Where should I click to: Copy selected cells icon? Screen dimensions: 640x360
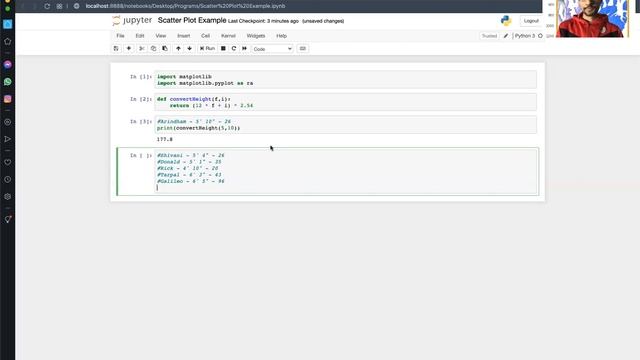click(153, 49)
